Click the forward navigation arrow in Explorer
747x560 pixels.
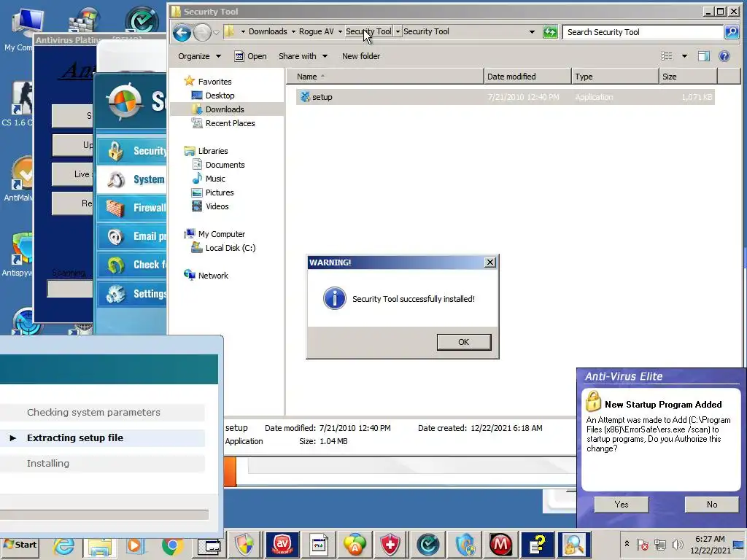pyautogui.click(x=202, y=32)
